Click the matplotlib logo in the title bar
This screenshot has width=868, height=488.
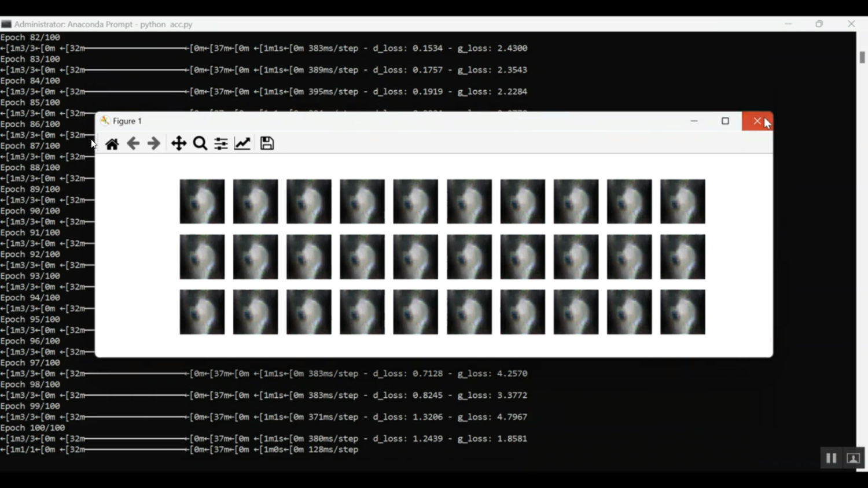coord(105,121)
